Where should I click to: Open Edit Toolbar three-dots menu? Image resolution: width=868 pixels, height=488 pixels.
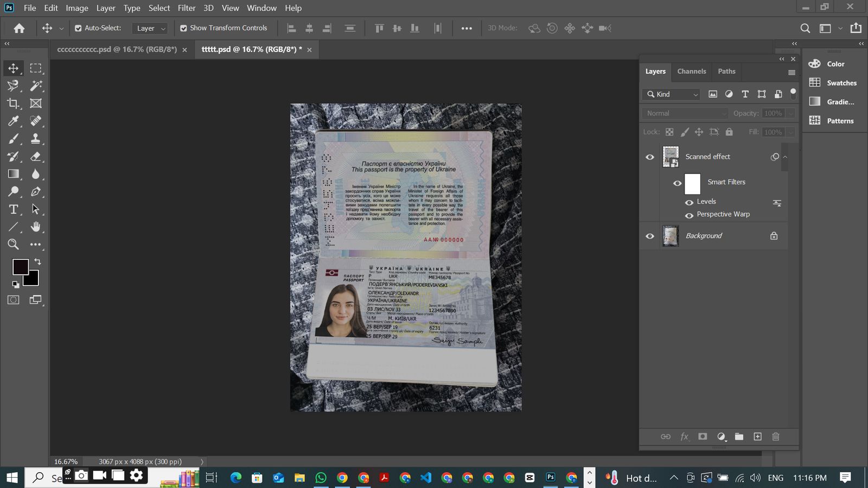36,245
